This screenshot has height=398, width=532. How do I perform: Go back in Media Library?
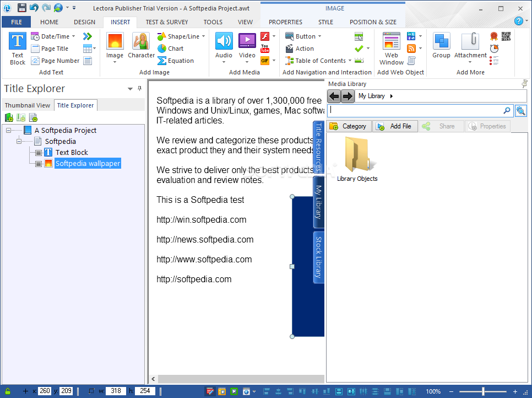tap(334, 96)
